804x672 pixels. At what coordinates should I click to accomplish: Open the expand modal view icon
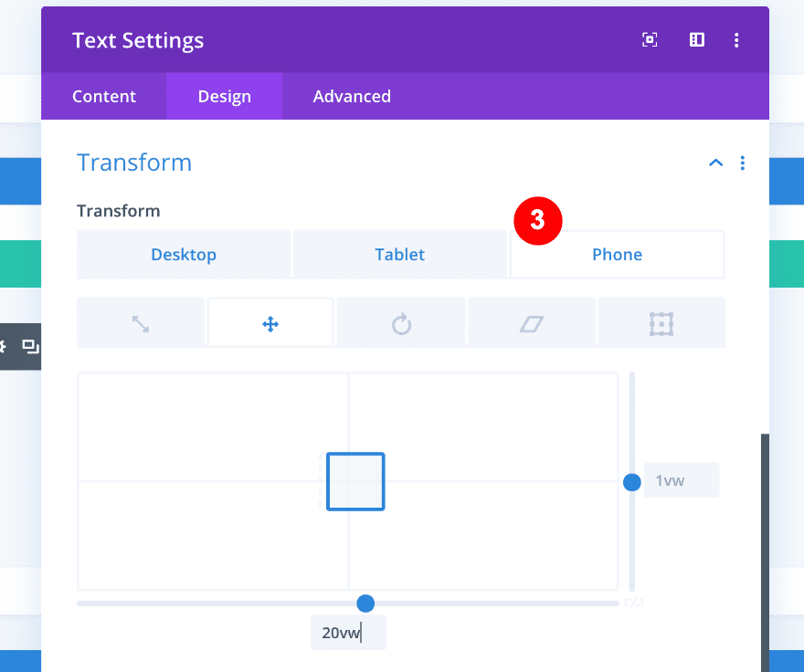click(x=649, y=39)
